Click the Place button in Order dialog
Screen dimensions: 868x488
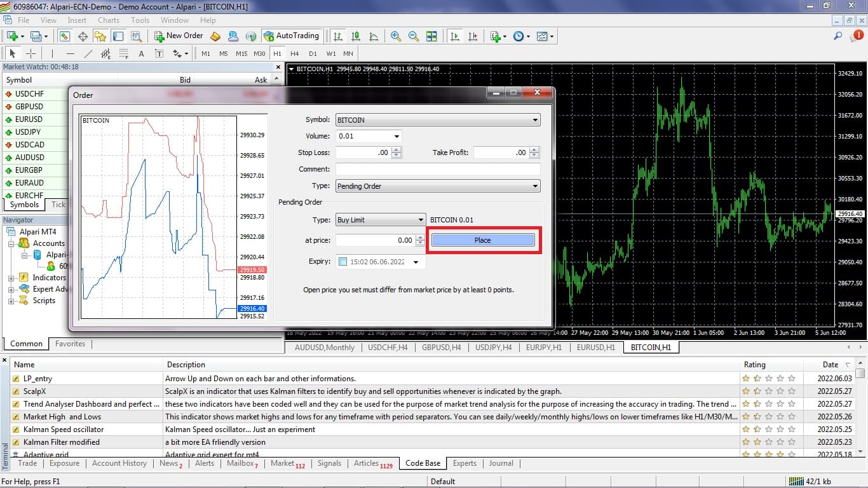pyautogui.click(x=483, y=240)
